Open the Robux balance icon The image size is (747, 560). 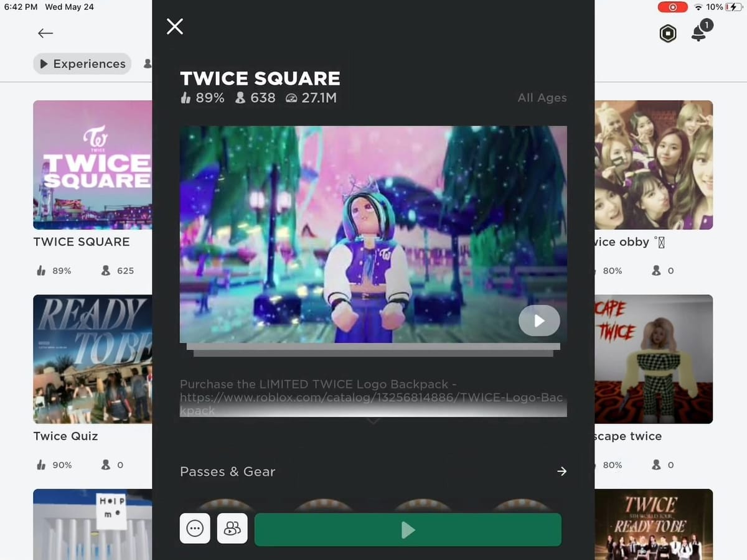(667, 34)
